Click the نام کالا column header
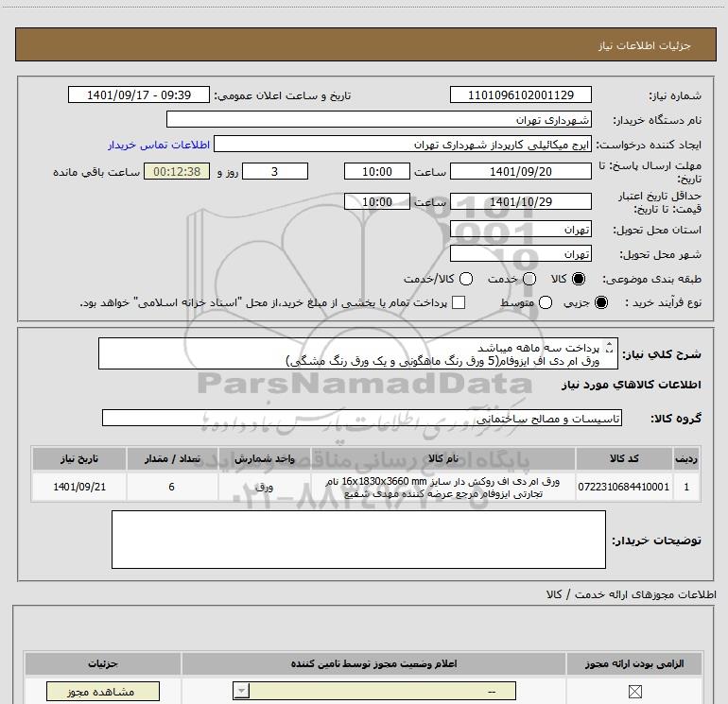Screen dimensions: 728x704 pos(442,458)
